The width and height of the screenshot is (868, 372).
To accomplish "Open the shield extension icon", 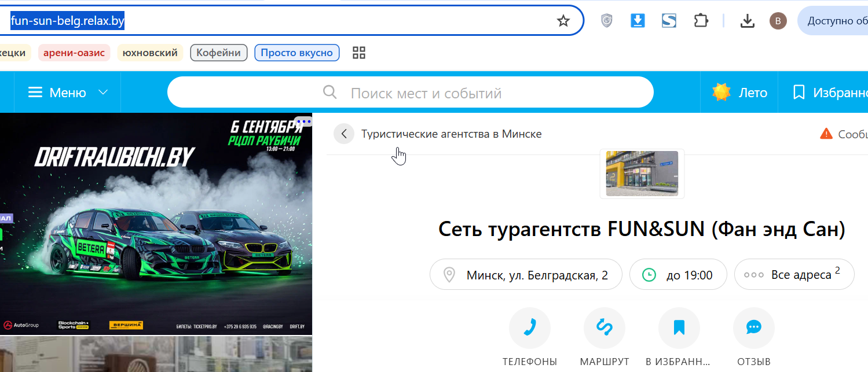I will point(606,21).
